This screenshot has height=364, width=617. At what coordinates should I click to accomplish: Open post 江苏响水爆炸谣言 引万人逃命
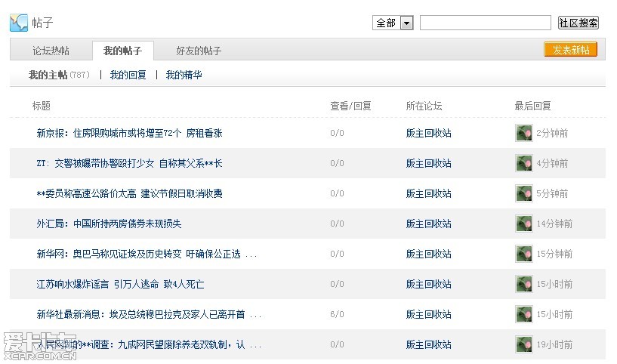[x=120, y=285]
